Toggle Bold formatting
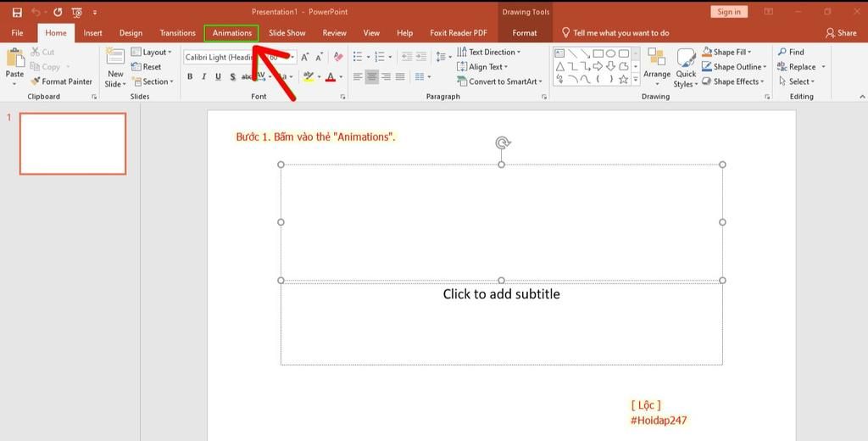The image size is (868, 441). pyautogui.click(x=190, y=77)
